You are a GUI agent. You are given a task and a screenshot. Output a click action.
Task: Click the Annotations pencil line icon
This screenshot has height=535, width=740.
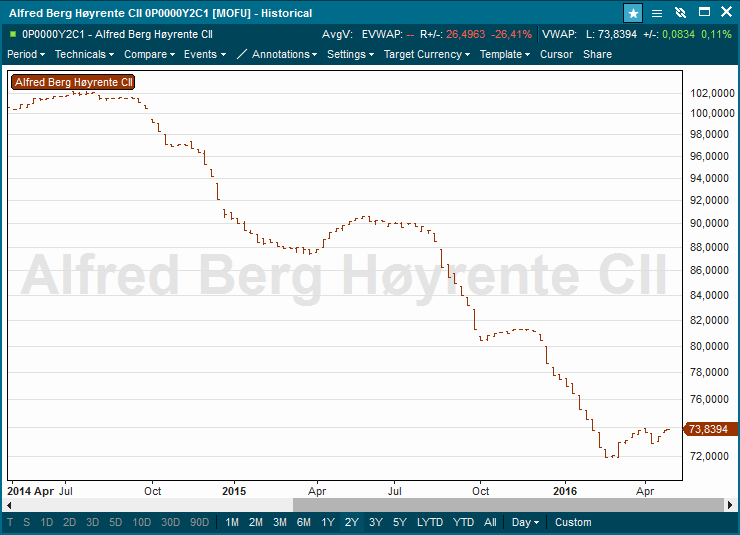(x=241, y=54)
